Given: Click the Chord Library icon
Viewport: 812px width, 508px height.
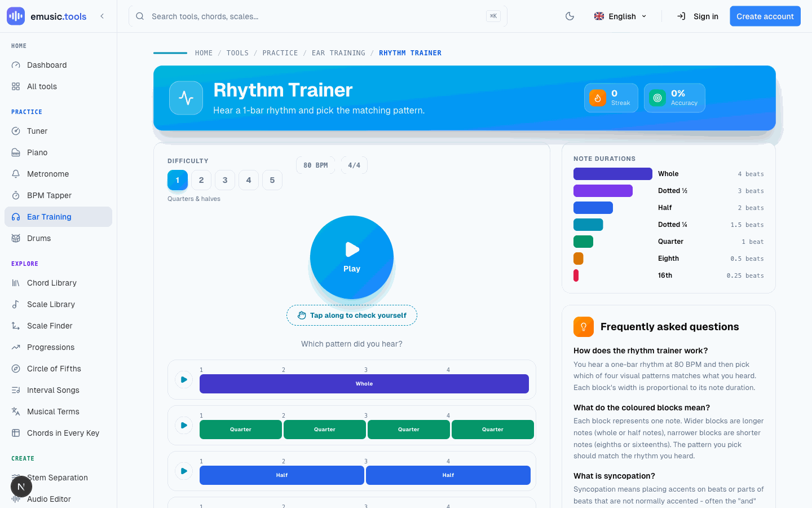Looking at the screenshot, I should tap(16, 283).
